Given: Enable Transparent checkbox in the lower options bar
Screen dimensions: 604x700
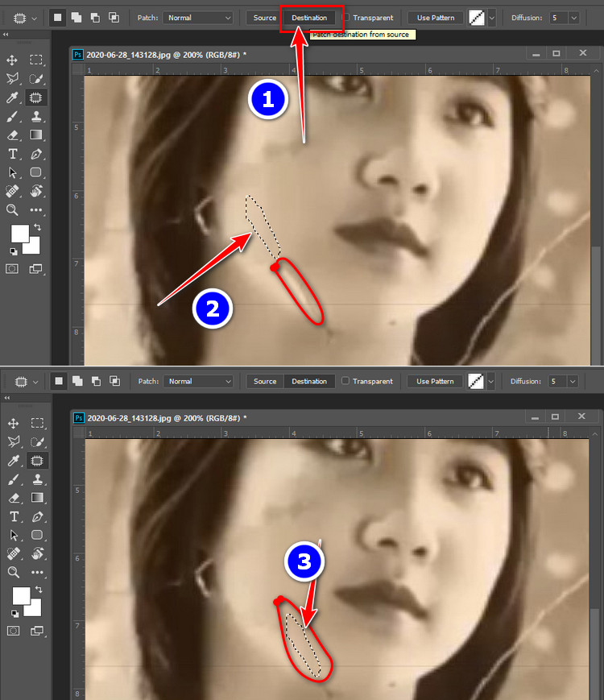Looking at the screenshot, I should point(345,381).
